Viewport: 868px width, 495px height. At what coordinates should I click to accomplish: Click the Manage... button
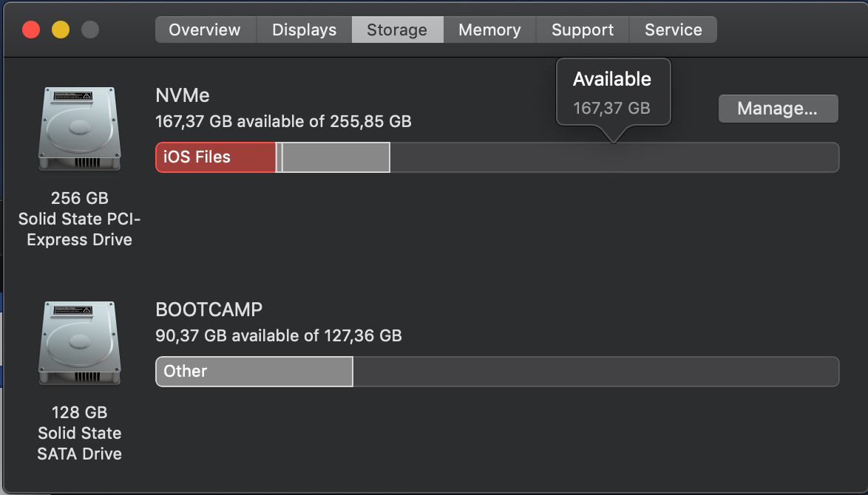coord(778,109)
